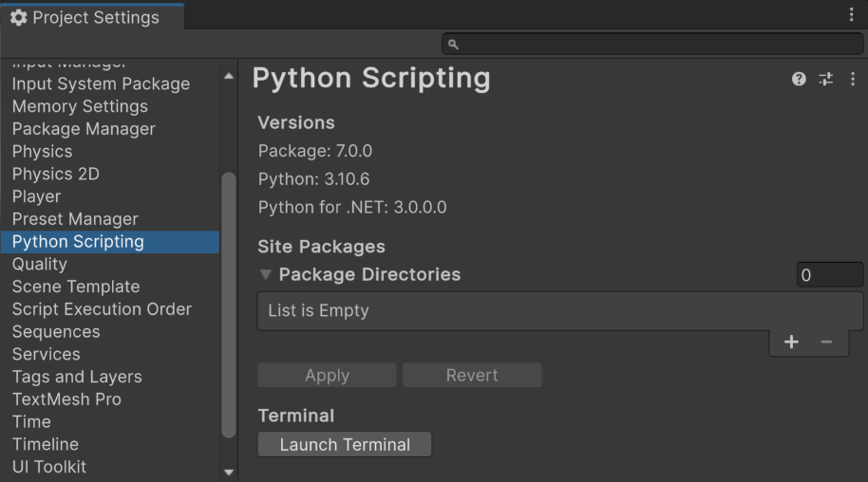Click the 'Python: 3.10.6' version text
Viewport: 868px width, 482px height.
click(313, 179)
